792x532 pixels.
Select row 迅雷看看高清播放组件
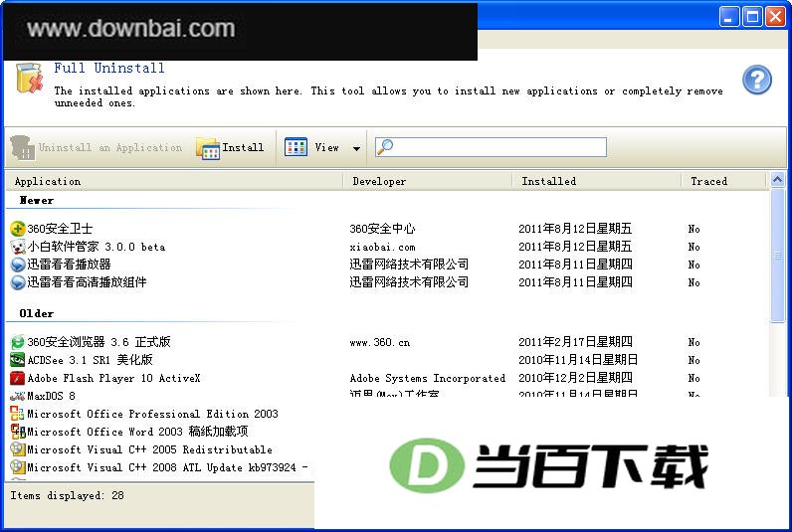click(x=87, y=282)
